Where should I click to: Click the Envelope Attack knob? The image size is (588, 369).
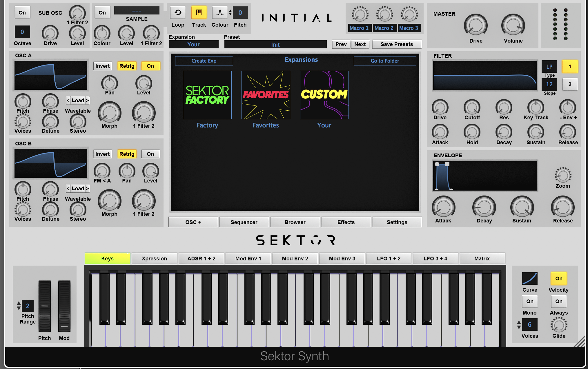(x=443, y=207)
